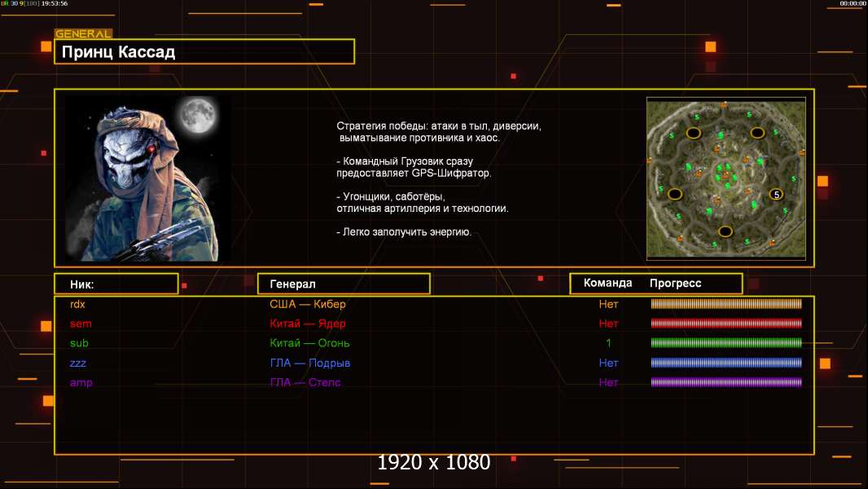Screen dimensions: 868x489
Task: Click the Prince Kassad general portrait
Action: click(148, 178)
